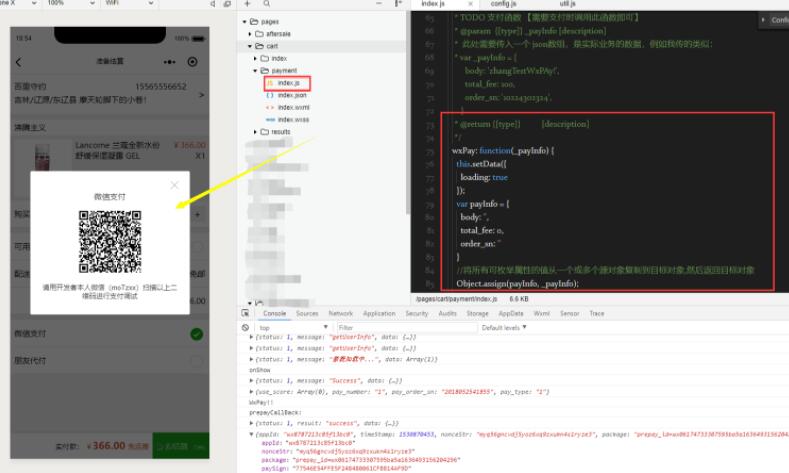Viewport: 789px width, 473px height.
Task: Collapse the appId timeStamp console object
Action: coord(251,434)
